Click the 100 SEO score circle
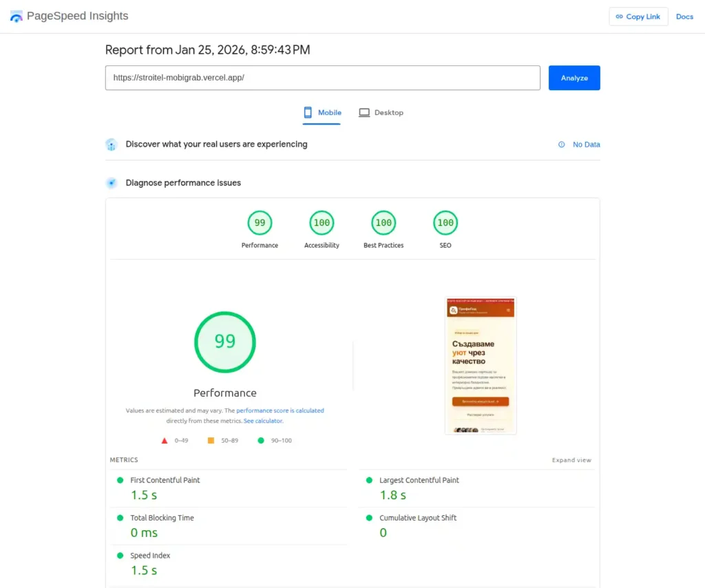 445,222
